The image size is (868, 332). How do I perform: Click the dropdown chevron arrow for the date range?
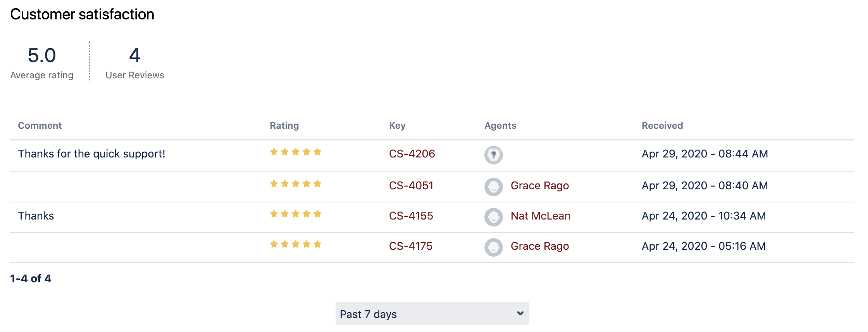tap(520, 313)
